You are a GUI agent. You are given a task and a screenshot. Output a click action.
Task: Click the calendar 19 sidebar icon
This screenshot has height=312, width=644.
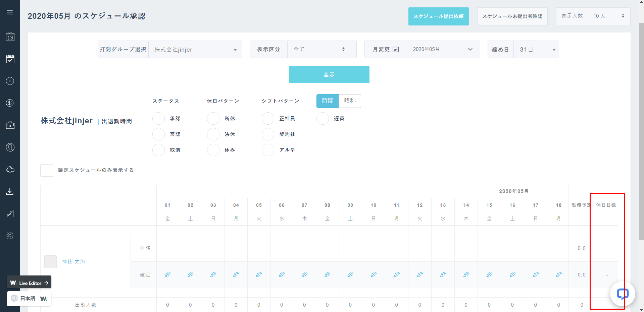click(x=10, y=37)
